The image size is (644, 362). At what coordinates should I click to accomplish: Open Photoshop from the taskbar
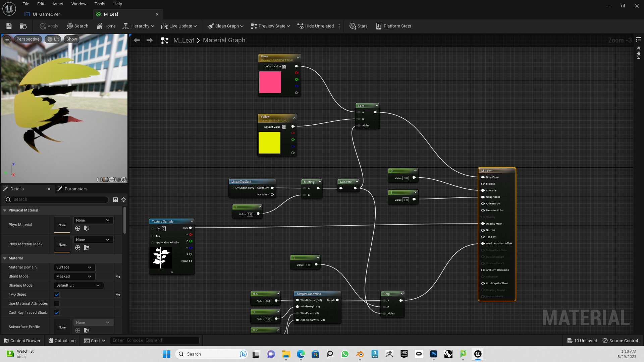(x=433, y=354)
